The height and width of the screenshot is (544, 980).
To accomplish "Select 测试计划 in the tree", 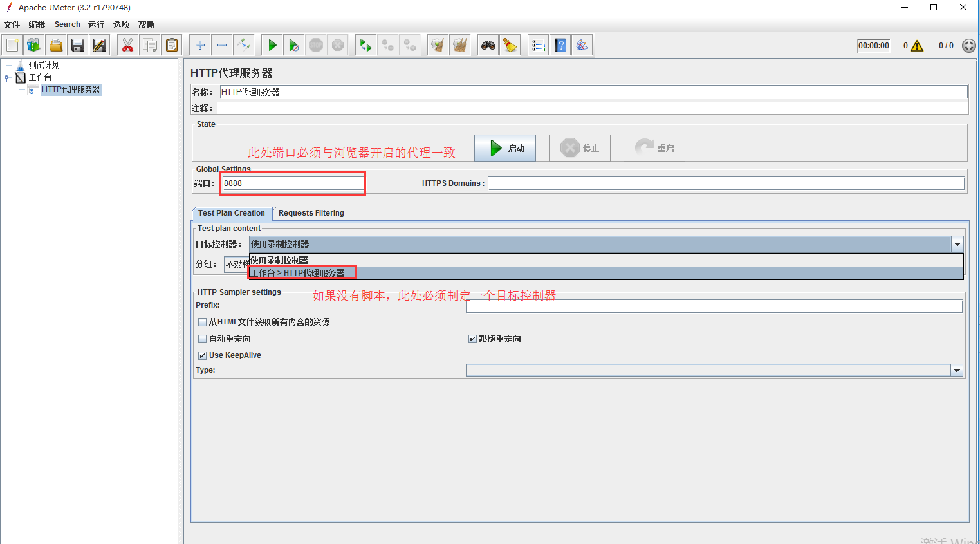I will [x=44, y=65].
